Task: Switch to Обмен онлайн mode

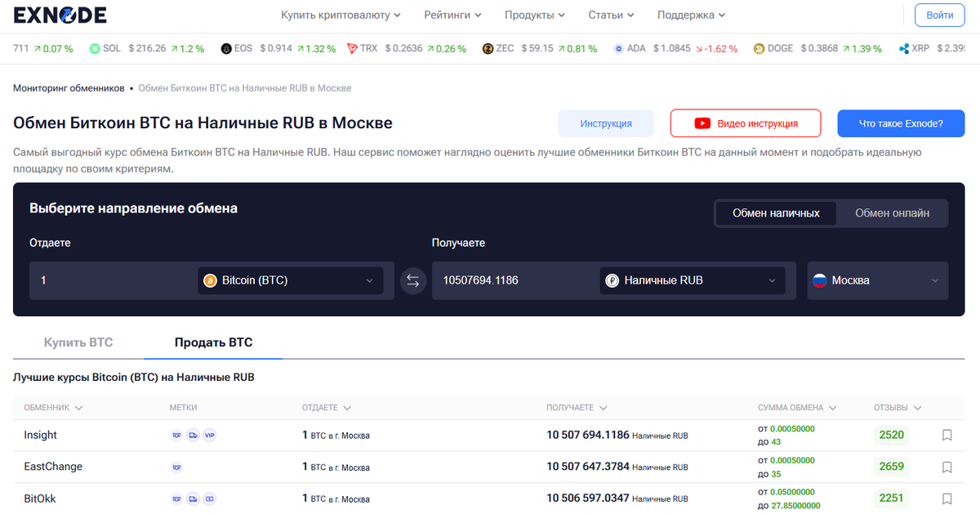Action: (893, 213)
